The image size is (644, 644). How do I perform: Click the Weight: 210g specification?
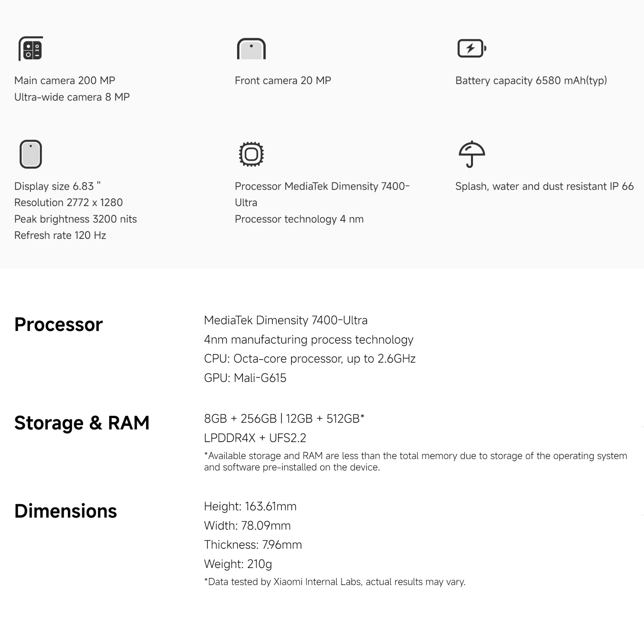coord(238,564)
